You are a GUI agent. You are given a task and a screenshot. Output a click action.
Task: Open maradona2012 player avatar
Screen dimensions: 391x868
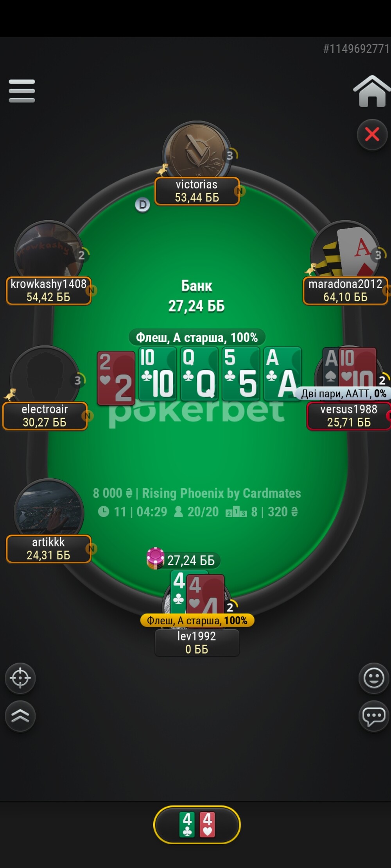tap(345, 250)
